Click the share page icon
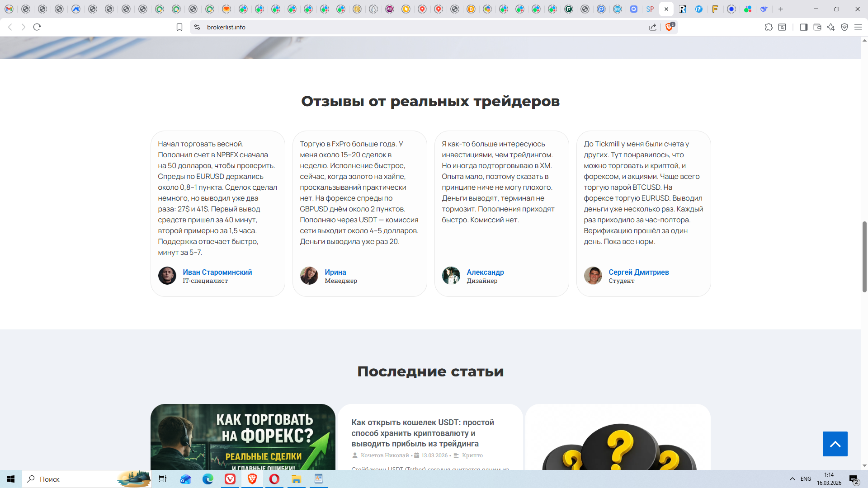This screenshot has width=868, height=488. pyautogui.click(x=653, y=27)
